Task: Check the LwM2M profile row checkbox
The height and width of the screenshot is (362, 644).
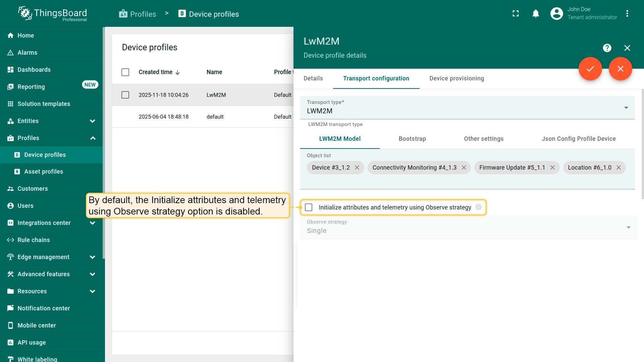Action: click(125, 95)
